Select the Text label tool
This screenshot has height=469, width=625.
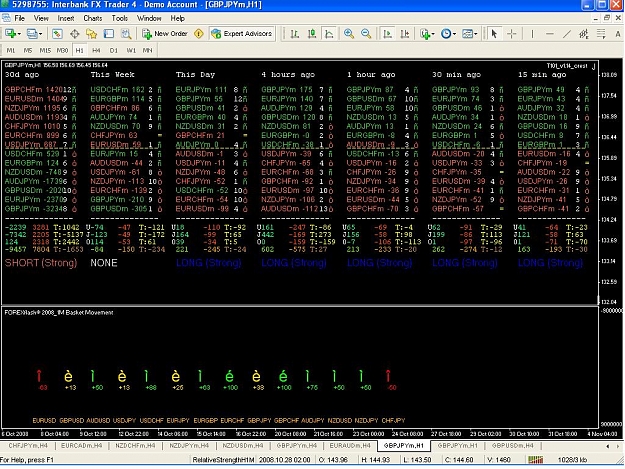pyautogui.click(x=617, y=34)
